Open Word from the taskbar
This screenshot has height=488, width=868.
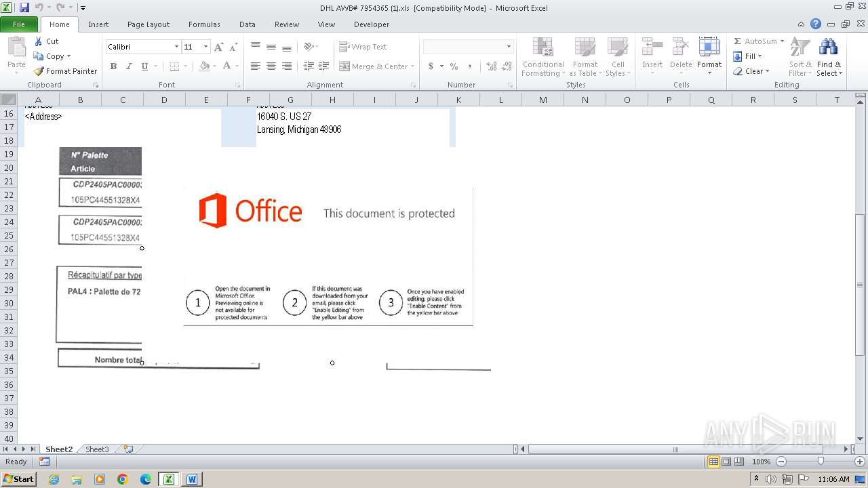click(191, 479)
